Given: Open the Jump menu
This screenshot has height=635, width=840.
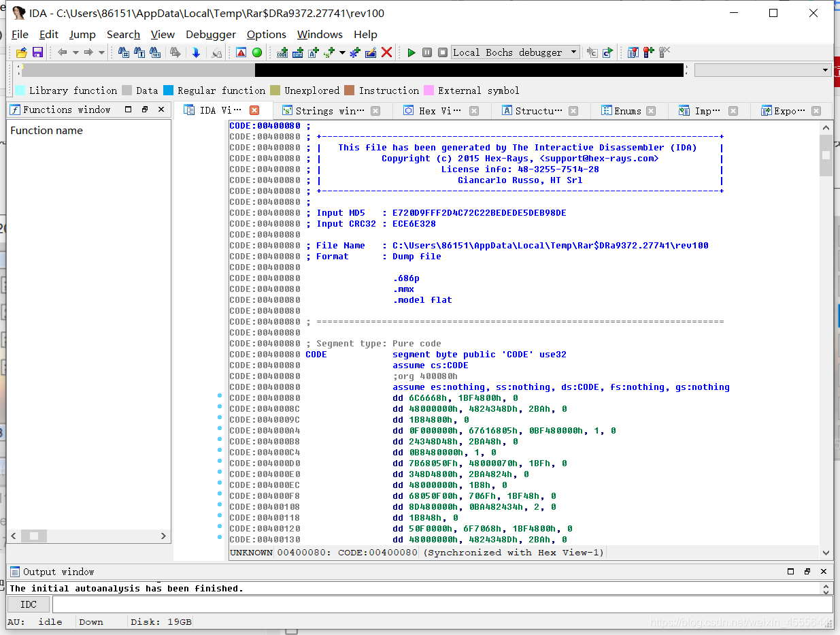Looking at the screenshot, I should [x=82, y=34].
